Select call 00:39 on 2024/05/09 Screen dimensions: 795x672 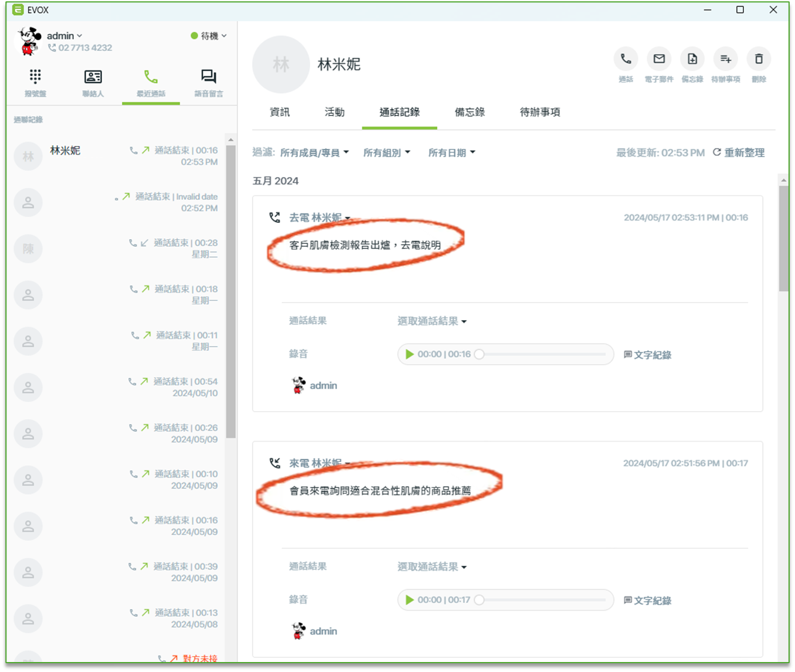pos(116,573)
